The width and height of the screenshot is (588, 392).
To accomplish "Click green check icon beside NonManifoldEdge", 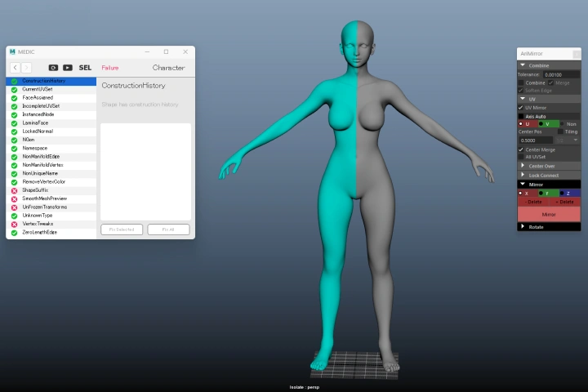I will (14, 157).
